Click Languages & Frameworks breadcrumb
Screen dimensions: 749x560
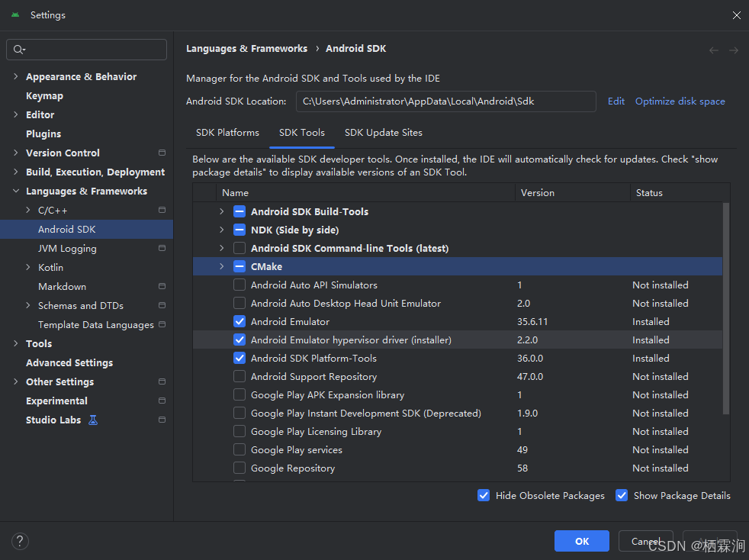coord(246,49)
